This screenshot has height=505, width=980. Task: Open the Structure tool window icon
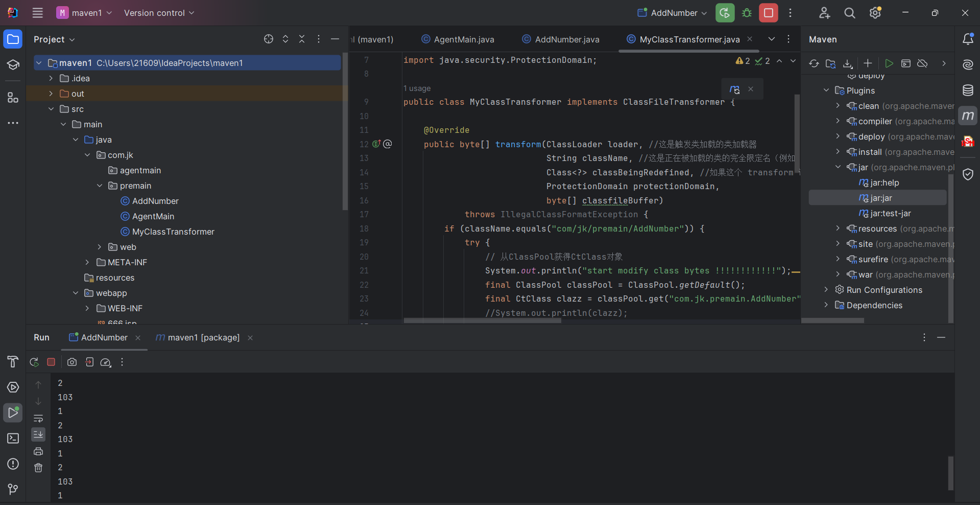point(13,98)
